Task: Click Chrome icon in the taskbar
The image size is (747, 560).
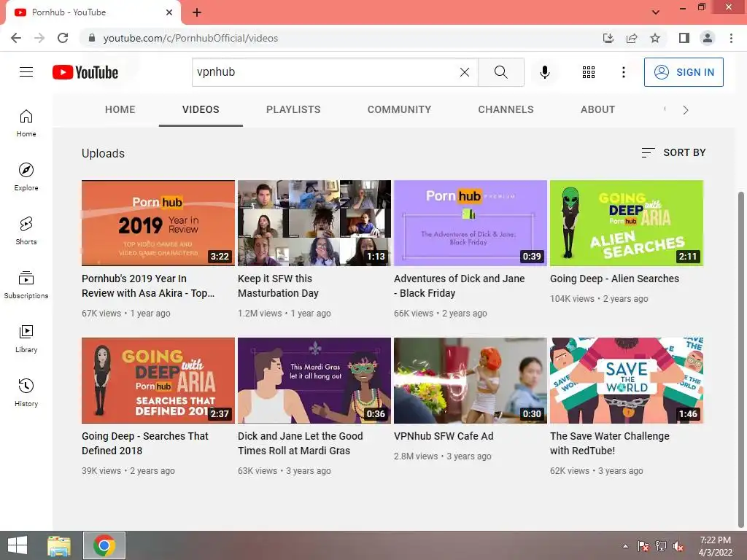Action: point(104,545)
